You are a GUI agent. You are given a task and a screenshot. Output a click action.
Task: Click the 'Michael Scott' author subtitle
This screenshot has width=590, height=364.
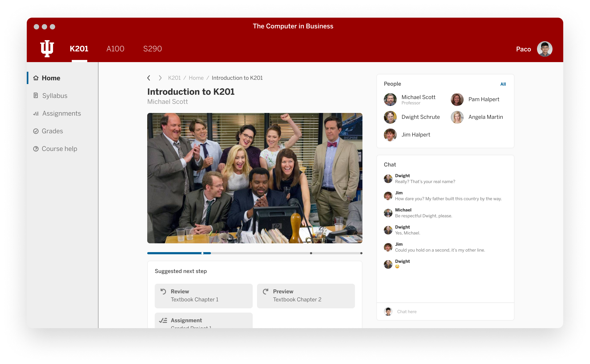coord(168,102)
